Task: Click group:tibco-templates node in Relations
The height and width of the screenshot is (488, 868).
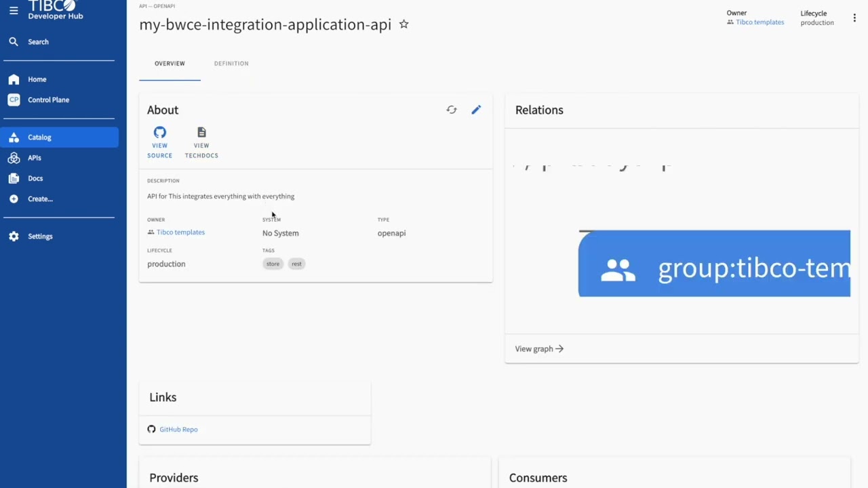Action: (714, 264)
